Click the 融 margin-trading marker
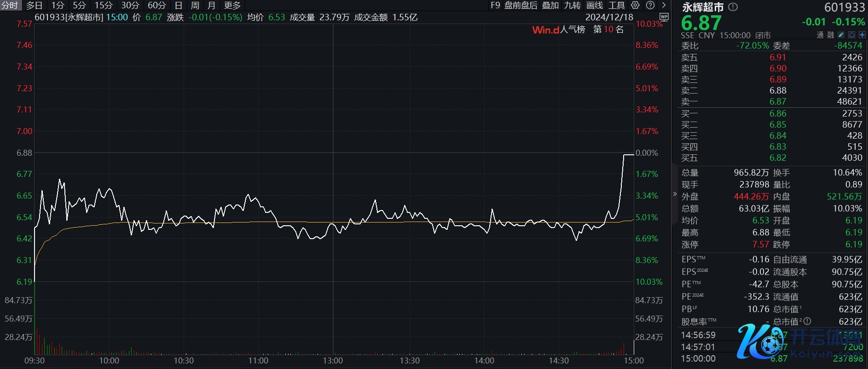The height and width of the screenshot is (369, 868). coord(831,35)
